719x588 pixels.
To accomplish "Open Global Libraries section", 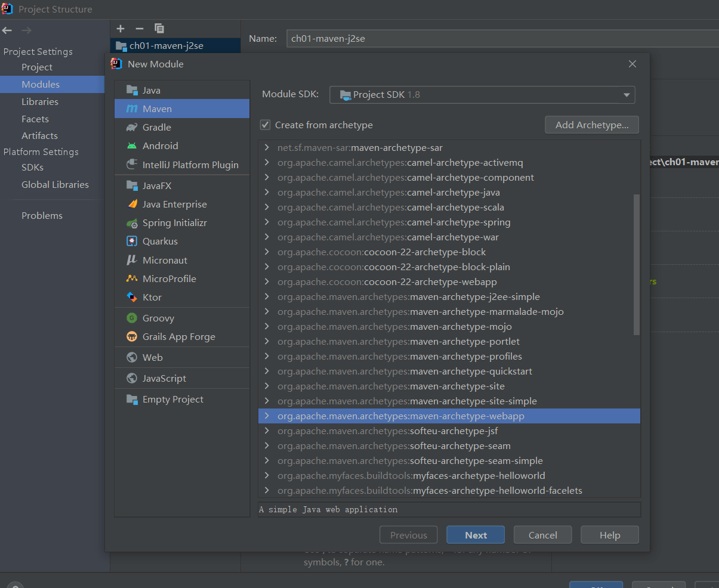I will [55, 184].
